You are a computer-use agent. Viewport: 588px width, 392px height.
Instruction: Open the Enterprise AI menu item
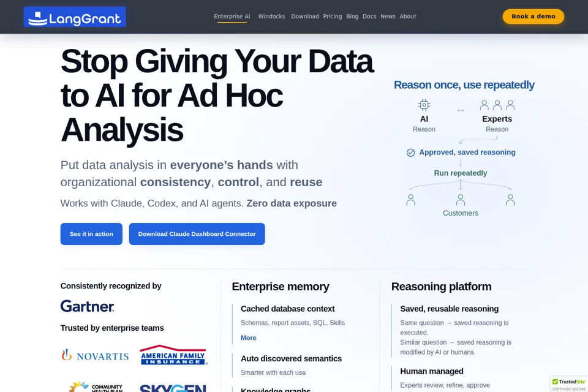[x=232, y=17]
